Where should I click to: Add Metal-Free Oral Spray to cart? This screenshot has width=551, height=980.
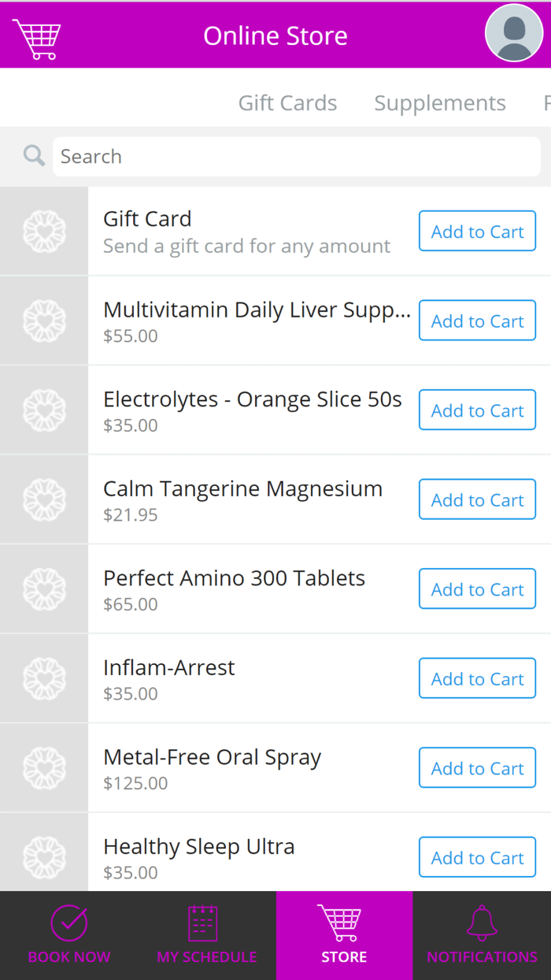477,768
